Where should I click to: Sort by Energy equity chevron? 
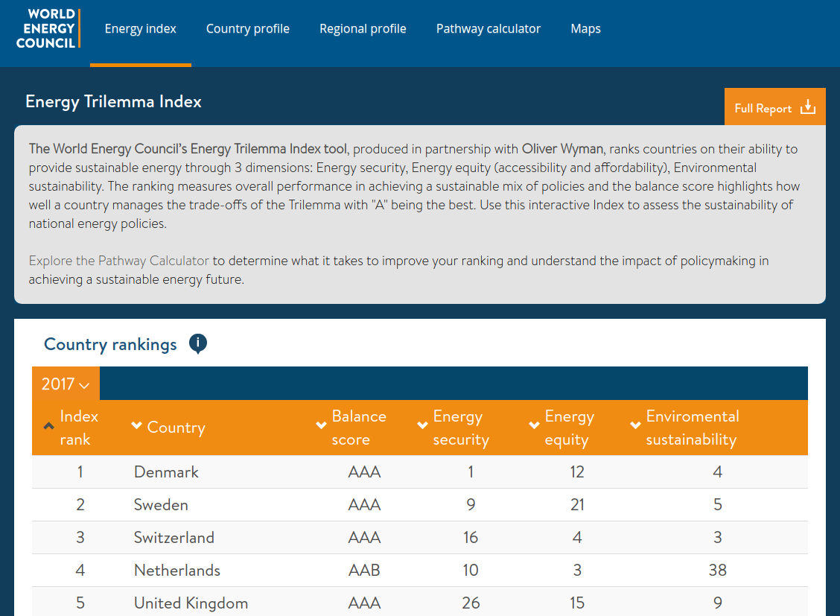pyautogui.click(x=534, y=425)
